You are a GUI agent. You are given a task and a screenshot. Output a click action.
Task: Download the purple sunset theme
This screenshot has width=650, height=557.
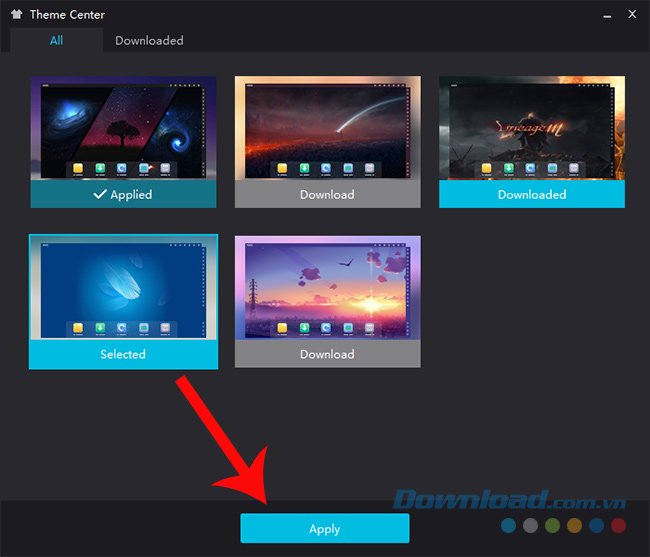coord(327,354)
